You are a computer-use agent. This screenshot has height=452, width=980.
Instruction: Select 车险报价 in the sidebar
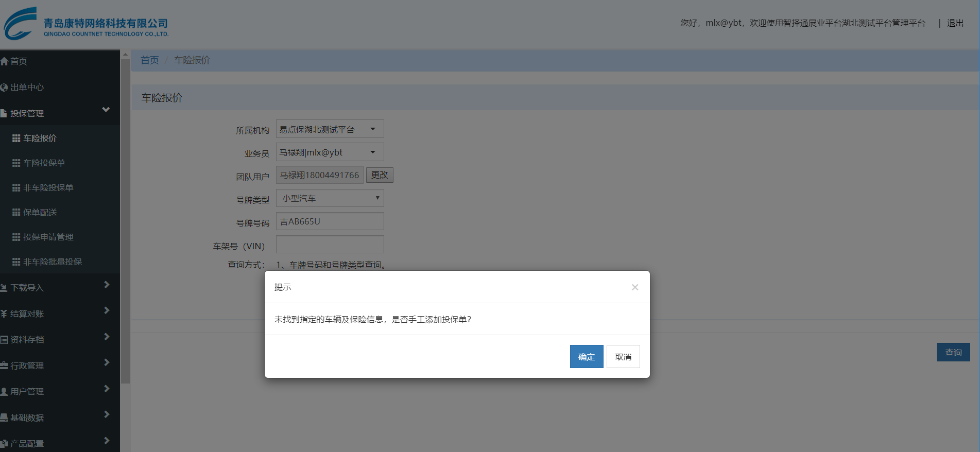40,138
